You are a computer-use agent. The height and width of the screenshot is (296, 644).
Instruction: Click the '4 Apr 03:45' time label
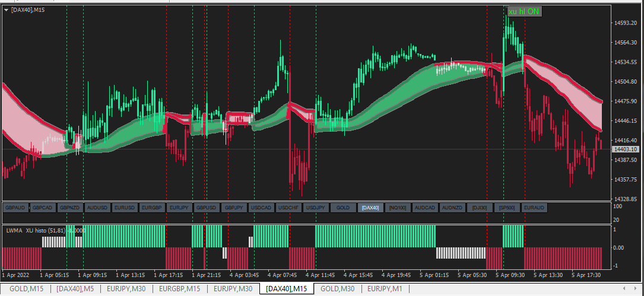point(245,275)
